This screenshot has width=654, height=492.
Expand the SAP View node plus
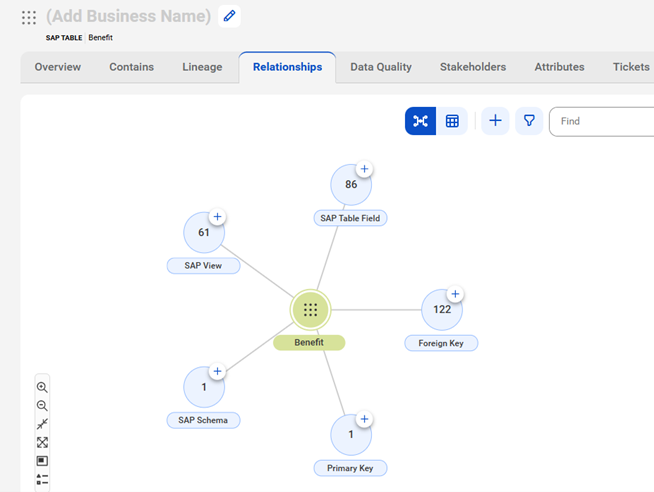(217, 217)
